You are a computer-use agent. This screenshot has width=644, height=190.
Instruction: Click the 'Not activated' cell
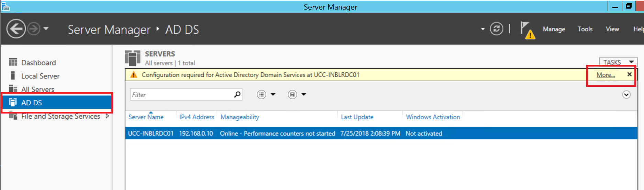424,133
